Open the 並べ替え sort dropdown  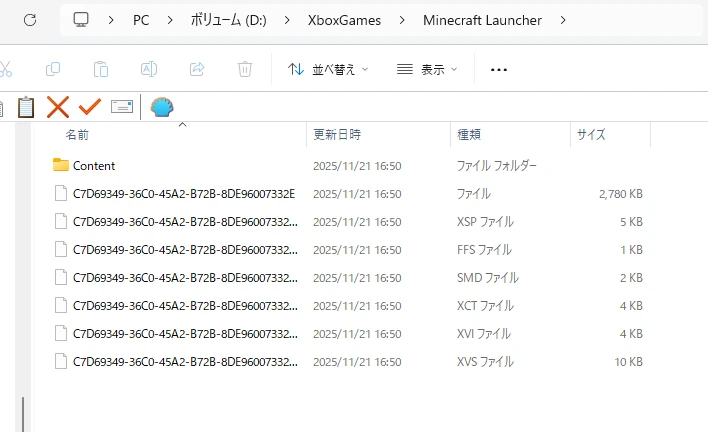click(x=328, y=69)
